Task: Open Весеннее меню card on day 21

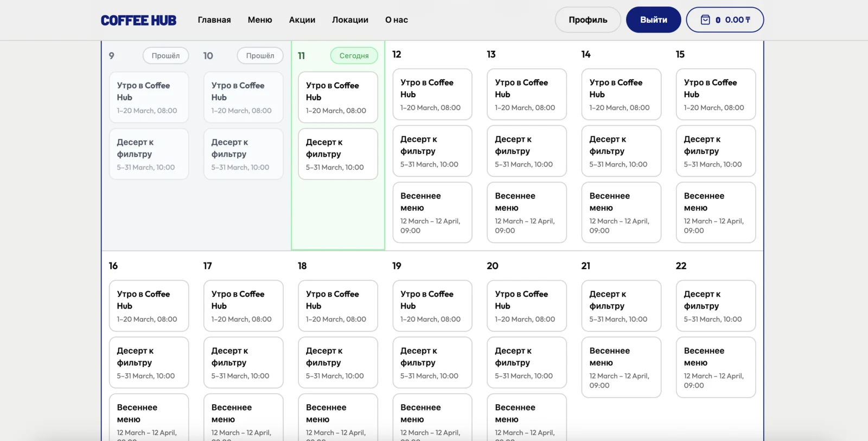Action: (621, 367)
